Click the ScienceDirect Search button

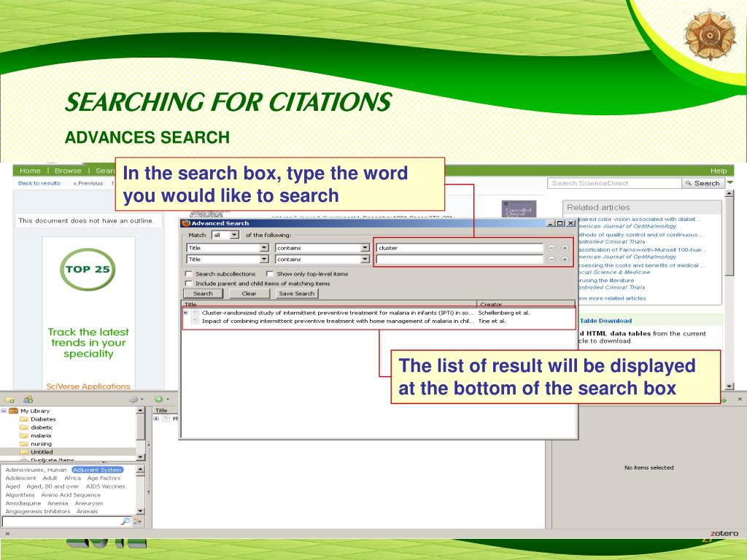pyautogui.click(x=703, y=183)
